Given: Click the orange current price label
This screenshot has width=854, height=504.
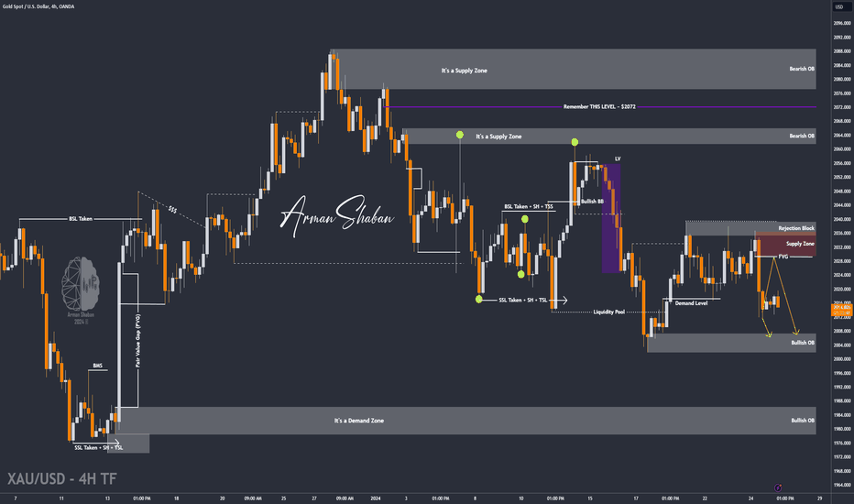Looking at the screenshot, I should point(841,310).
